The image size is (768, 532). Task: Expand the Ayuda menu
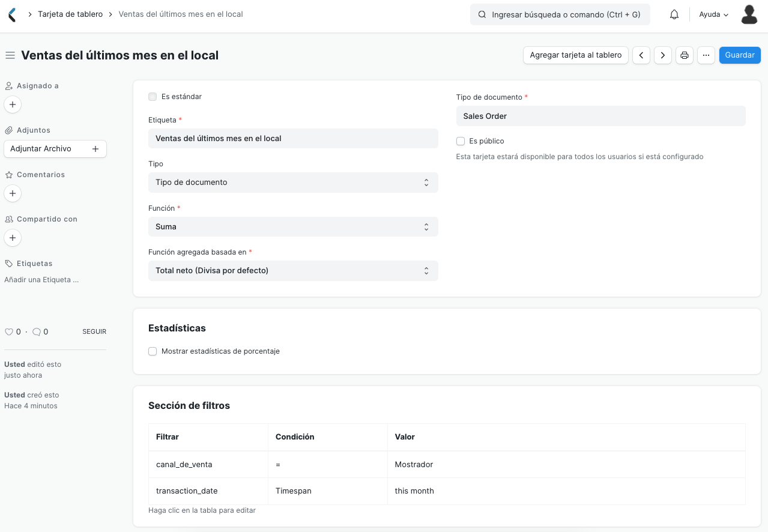click(x=713, y=14)
